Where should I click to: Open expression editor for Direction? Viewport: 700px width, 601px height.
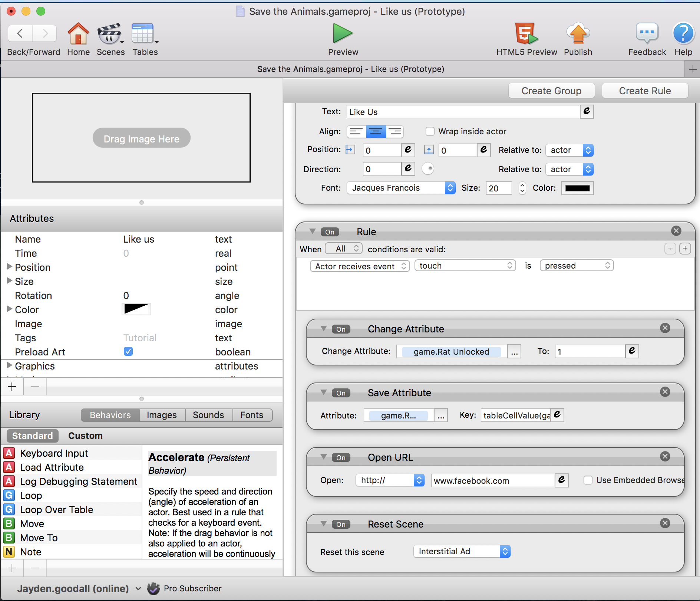tap(408, 169)
